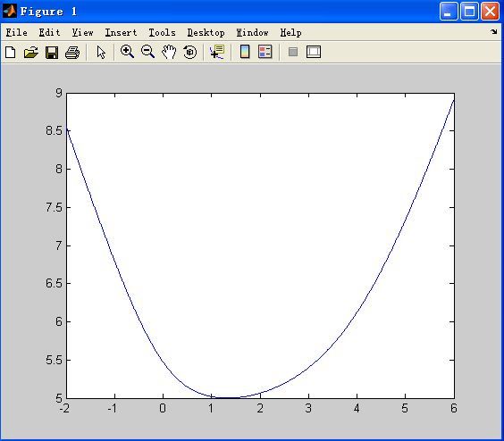
Task: Open the Edit menu
Action: pos(49,32)
